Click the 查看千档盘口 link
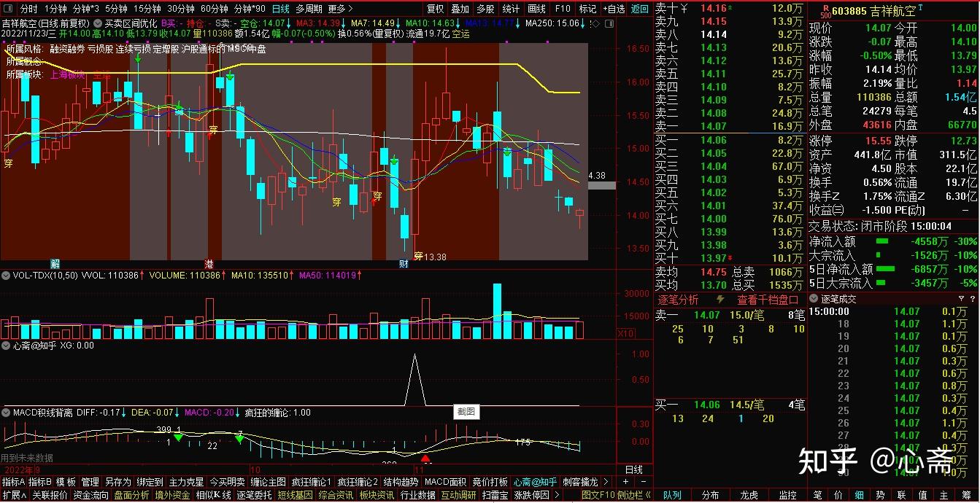Screen dimensions: 980x503 coord(768,300)
